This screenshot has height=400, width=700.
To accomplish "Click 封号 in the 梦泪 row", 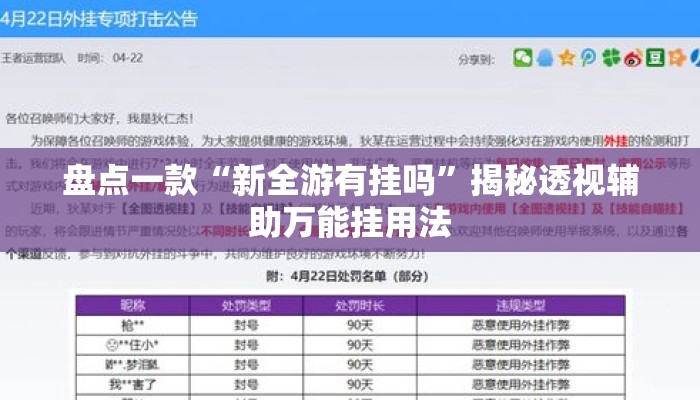I will (246, 365).
